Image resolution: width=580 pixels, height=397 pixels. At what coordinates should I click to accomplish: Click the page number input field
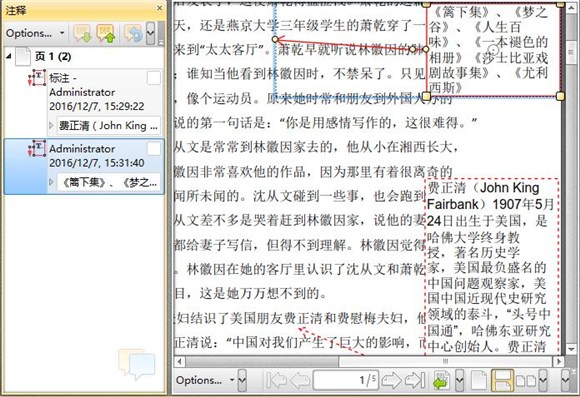point(345,380)
